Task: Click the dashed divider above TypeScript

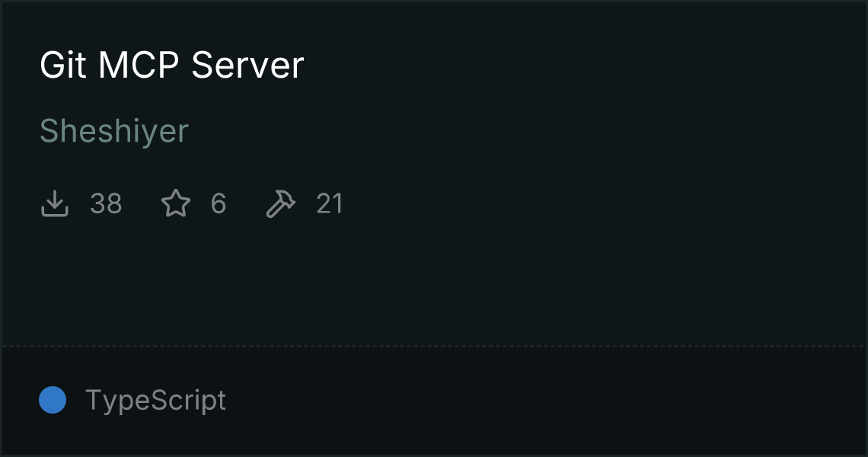Action: (x=434, y=347)
